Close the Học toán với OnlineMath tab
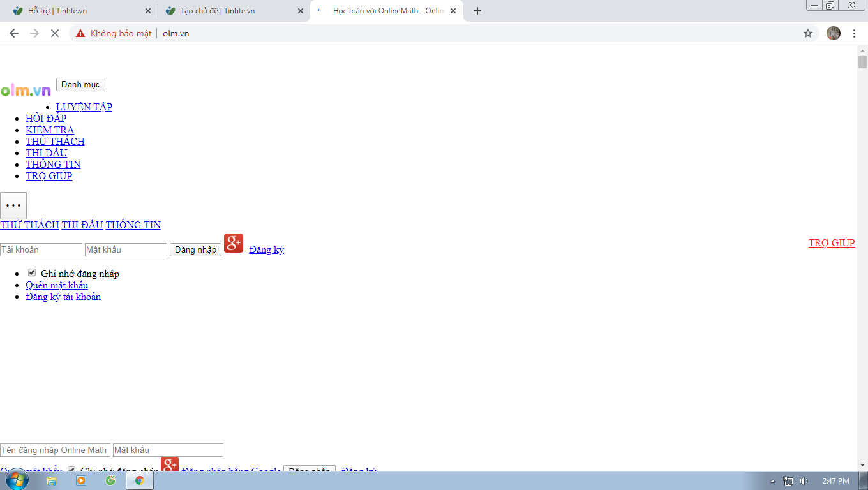Image resolution: width=868 pixels, height=490 pixels. click(x=453, y=11)
